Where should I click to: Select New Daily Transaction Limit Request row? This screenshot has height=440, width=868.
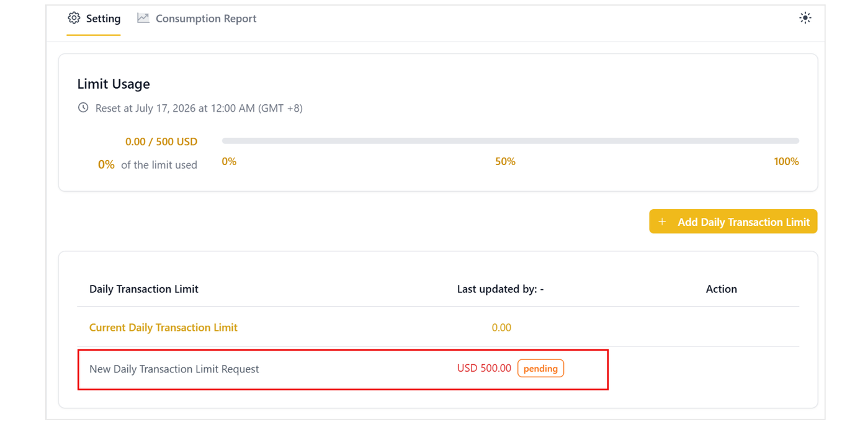pyautogui.click(x=438, y=369)
